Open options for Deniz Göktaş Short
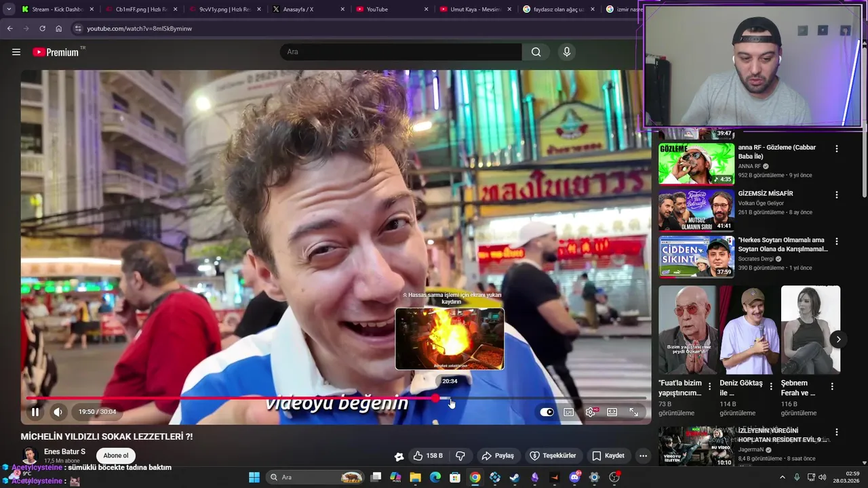868x488 pixels. click(x=770, y=386)
